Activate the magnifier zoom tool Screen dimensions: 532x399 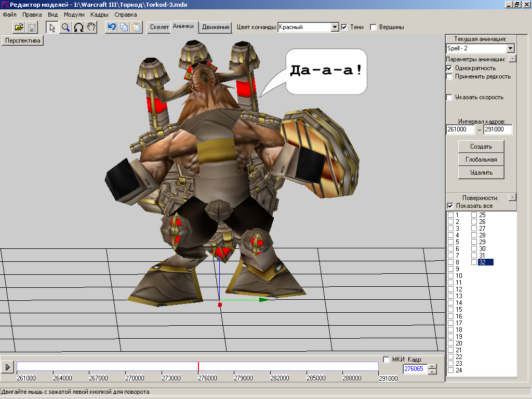[65, 27]
